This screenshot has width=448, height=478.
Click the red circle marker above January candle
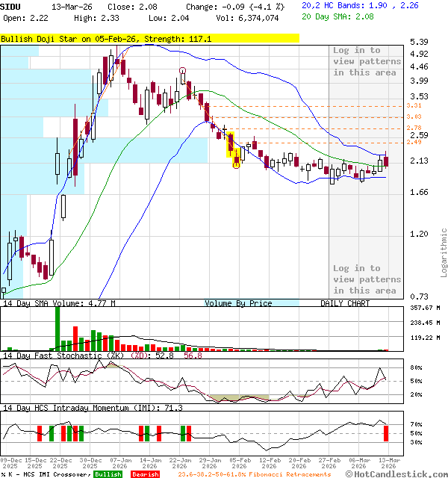coord(183,71)
